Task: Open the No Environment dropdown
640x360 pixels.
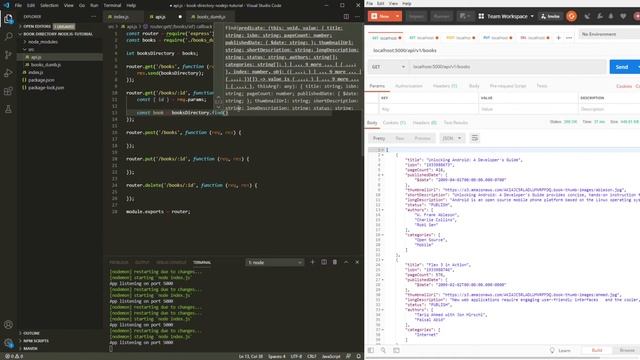Action: 609,34
